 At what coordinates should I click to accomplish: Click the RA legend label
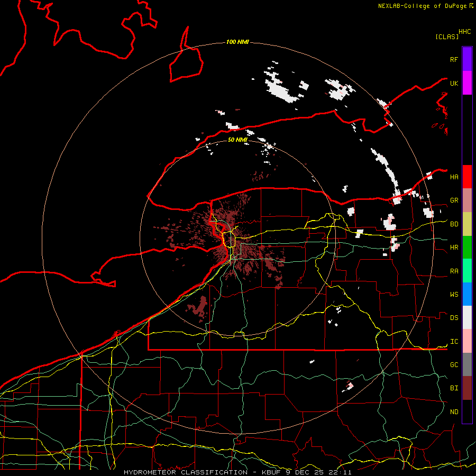(x=454, y=271)
